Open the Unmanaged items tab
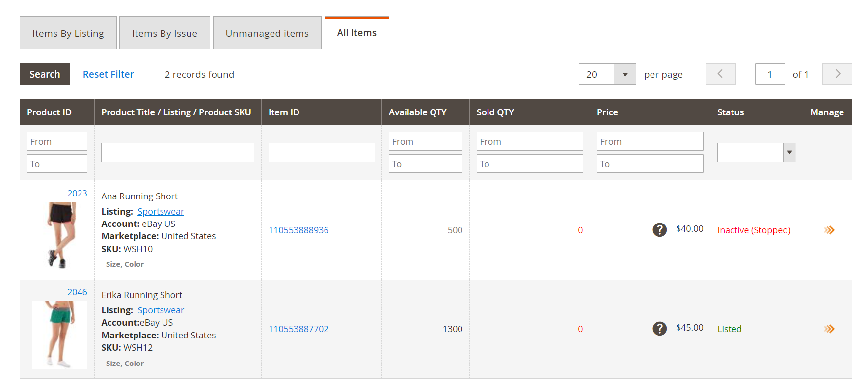 click(267, 33)
